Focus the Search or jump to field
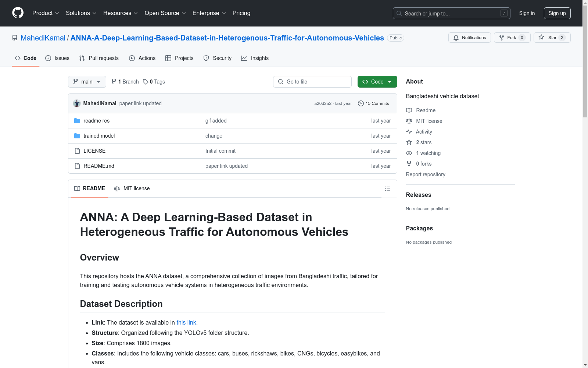This screenshot has height=368, width=588. (x=452, y=13)
